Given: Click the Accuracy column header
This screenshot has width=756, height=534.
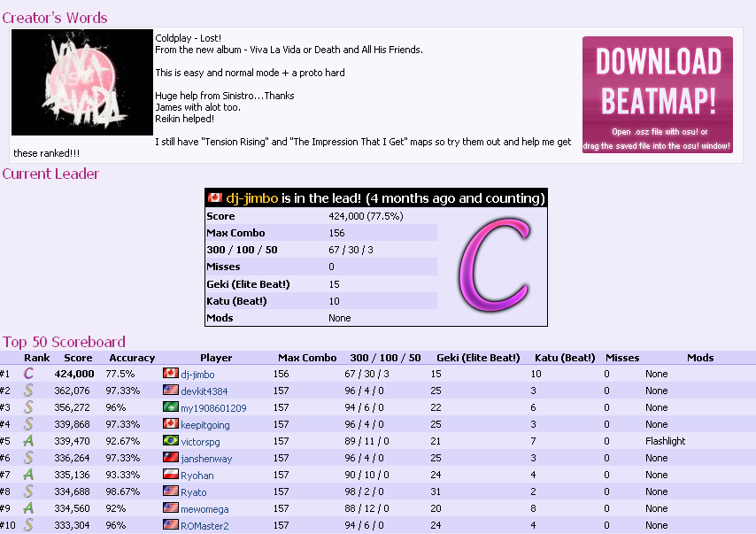Looking at the screenshot, I should coord(132,358).
